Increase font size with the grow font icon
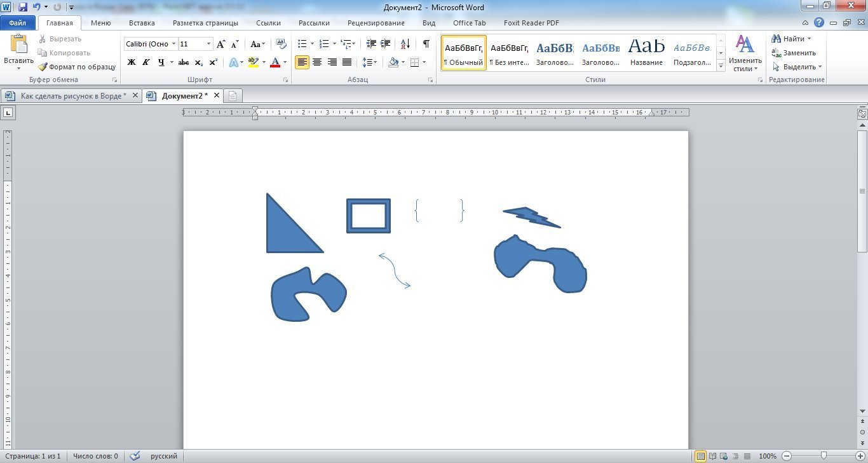This screenshot has width=868, height=463. [220, 44]
